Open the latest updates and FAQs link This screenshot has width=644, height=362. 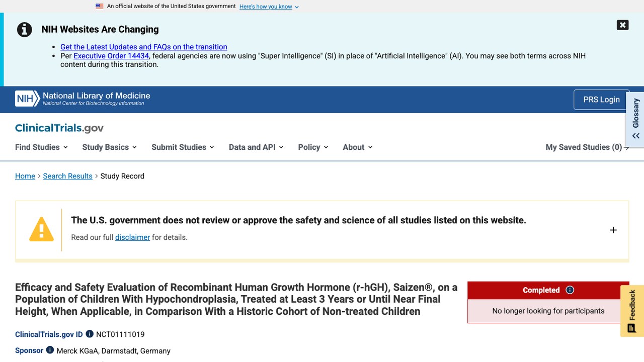(x=144, y=47)
